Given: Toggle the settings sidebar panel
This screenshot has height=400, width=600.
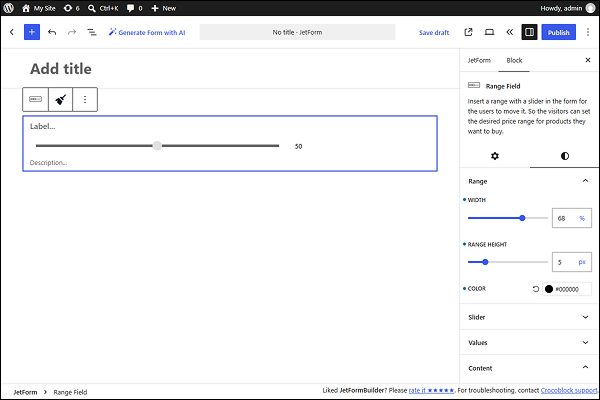Looking at the screenshot, I should (x=529, y=32).
